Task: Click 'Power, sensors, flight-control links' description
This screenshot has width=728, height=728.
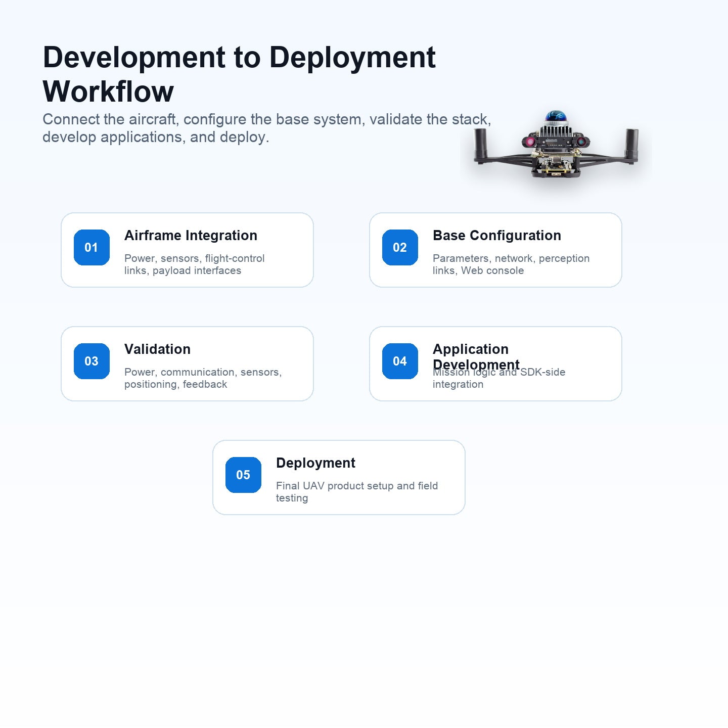Action: coord(195,264)
